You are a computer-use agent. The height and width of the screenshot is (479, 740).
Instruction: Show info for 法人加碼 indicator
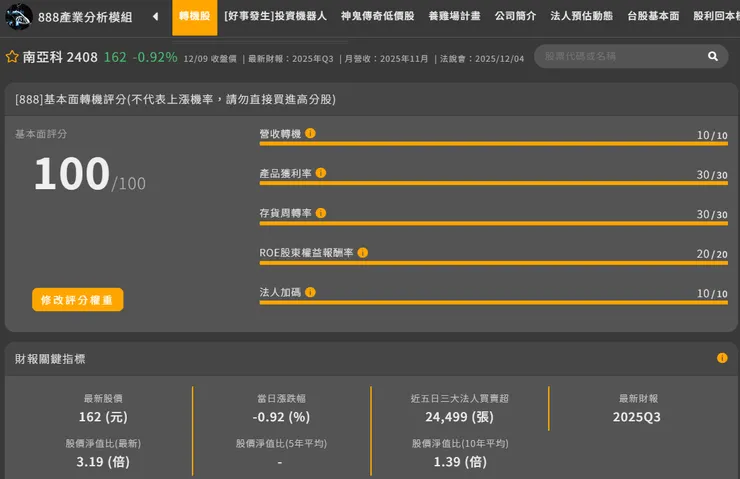coord(310,292)
